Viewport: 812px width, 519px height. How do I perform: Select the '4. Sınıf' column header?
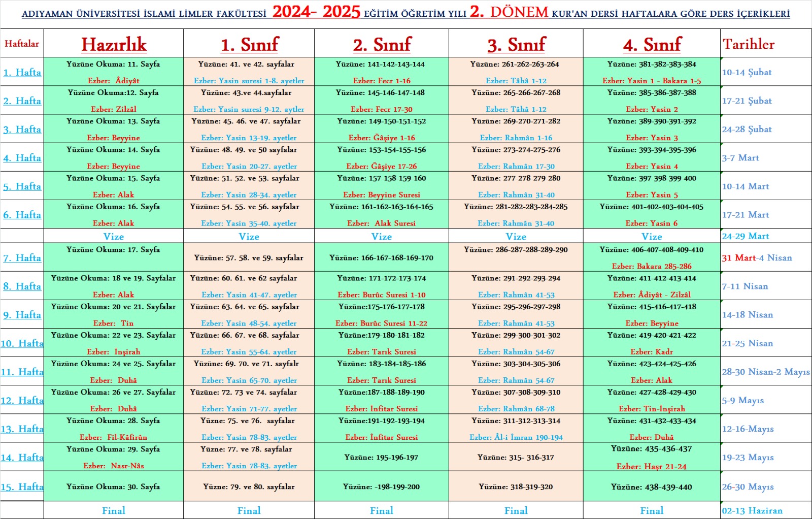pyautogui.click(x=652, y=45)
